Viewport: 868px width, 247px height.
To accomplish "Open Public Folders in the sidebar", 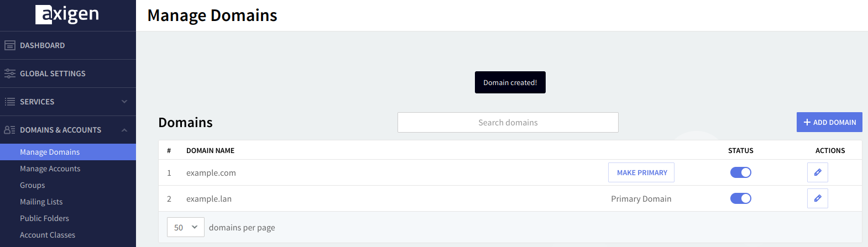I will (44, 218).
